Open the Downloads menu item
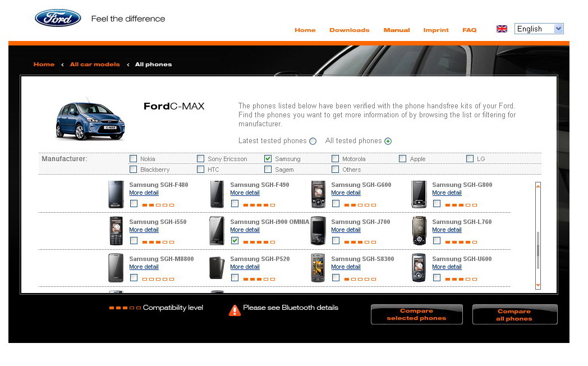This screenshot has height=366, width=588. click(x=349, y=30)
